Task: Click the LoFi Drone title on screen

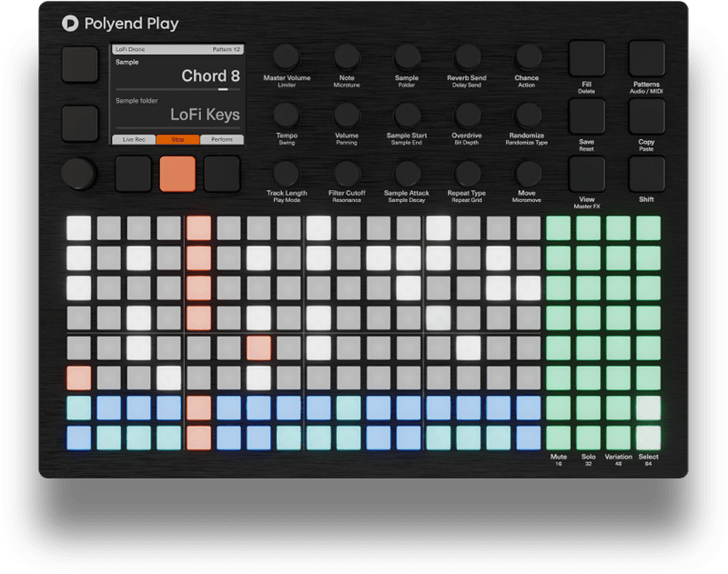Action: tap(130, 49)
